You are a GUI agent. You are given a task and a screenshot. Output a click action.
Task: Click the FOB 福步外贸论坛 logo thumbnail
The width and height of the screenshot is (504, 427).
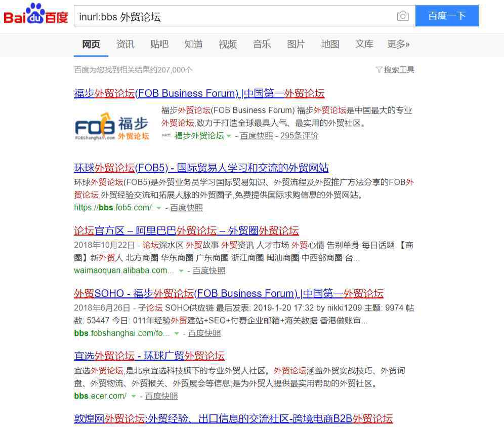coord(112,127)
